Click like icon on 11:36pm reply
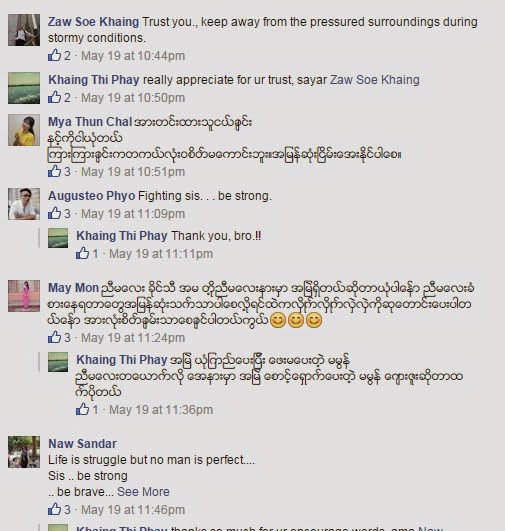505x531 pixels. pos(83,409)
